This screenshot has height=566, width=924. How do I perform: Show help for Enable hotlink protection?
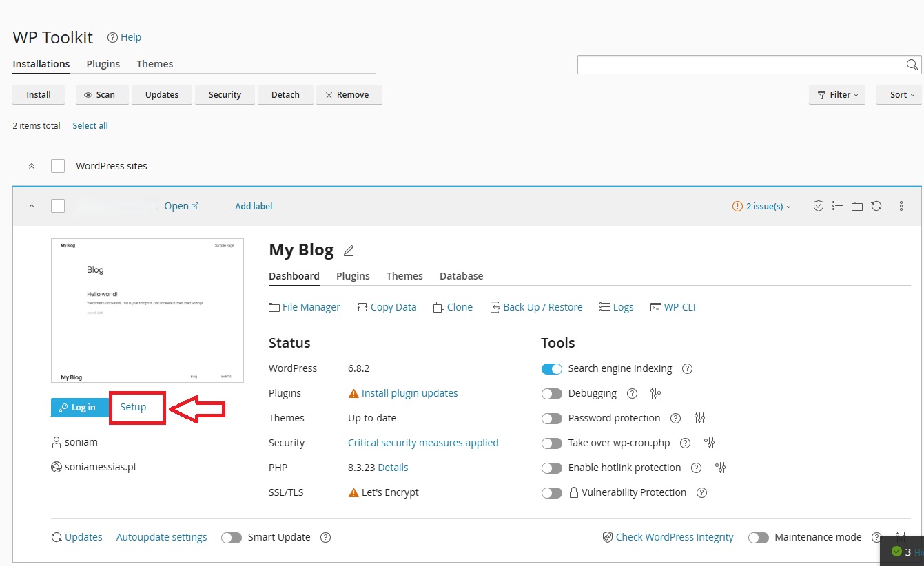[697, 468]
